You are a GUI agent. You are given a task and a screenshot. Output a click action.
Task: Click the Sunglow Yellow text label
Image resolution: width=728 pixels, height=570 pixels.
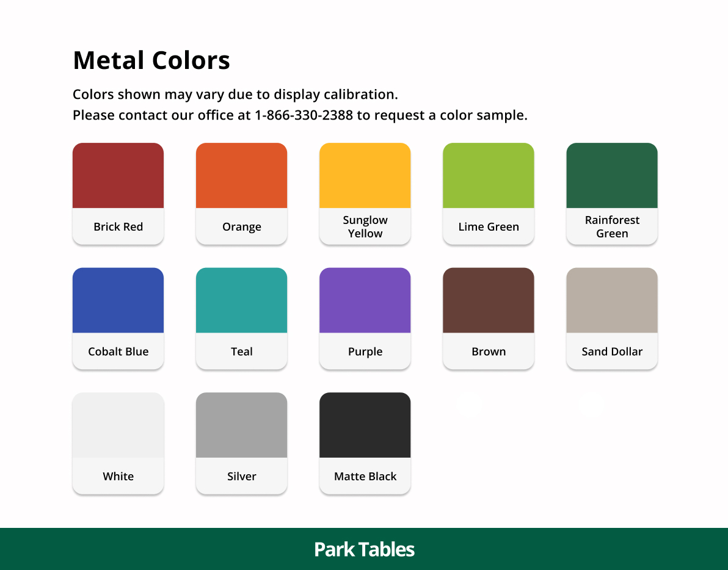coord(365,227)
